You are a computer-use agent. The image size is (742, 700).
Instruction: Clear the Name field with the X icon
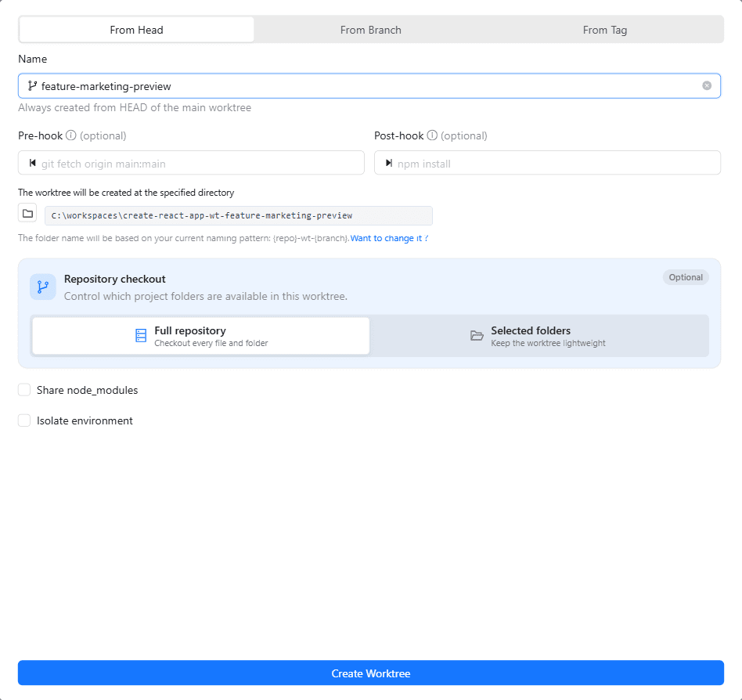[x=707, y=85]
